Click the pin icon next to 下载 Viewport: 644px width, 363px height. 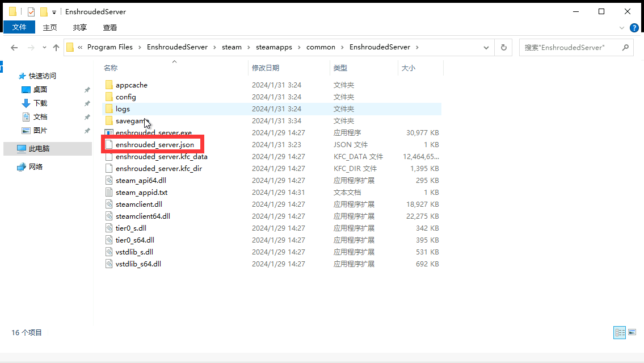[x=87, y=103]
